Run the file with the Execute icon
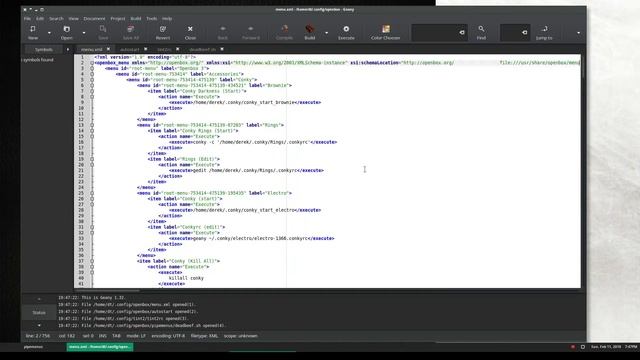 click(346, 32)
